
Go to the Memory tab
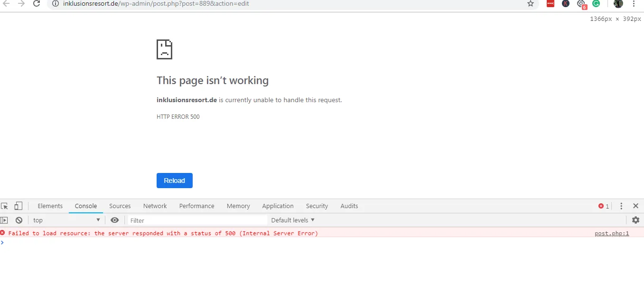click(238, 206)
